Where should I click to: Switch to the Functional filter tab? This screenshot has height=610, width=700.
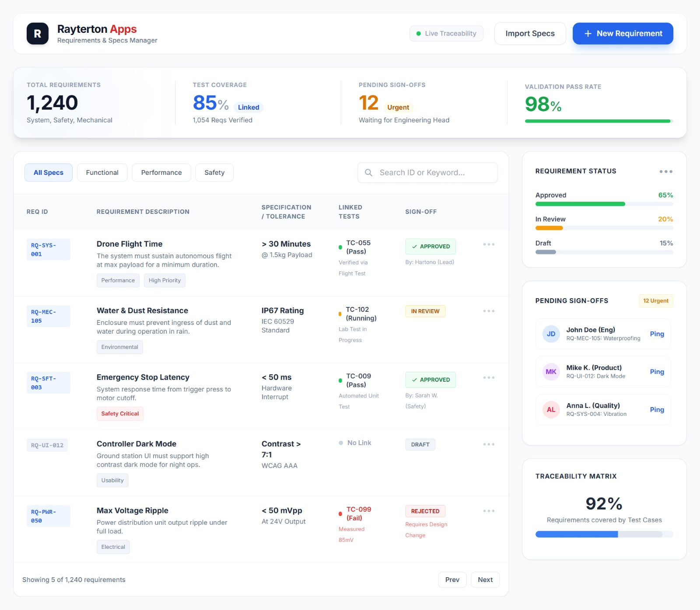[x=102, y=173]
